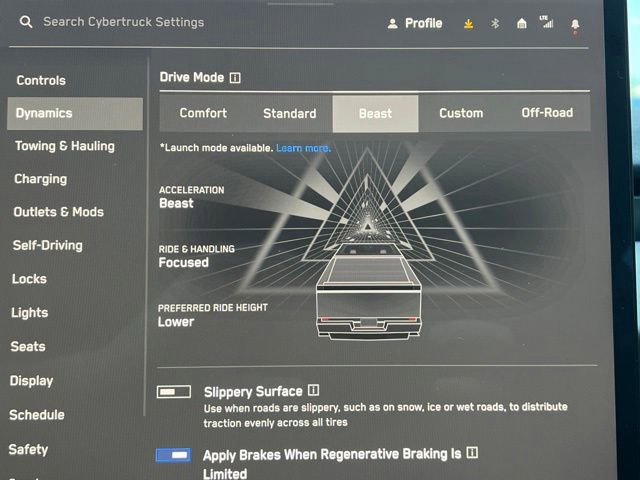Open the Bluetooth status icon
This screenshot has height=480, width=640.
click(495, 24)
